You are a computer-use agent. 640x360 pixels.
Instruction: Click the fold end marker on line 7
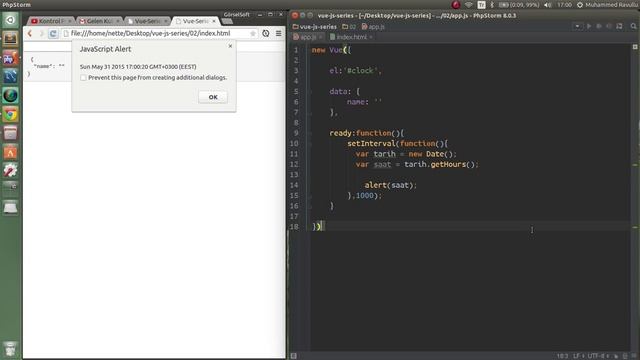coord(310,112)
